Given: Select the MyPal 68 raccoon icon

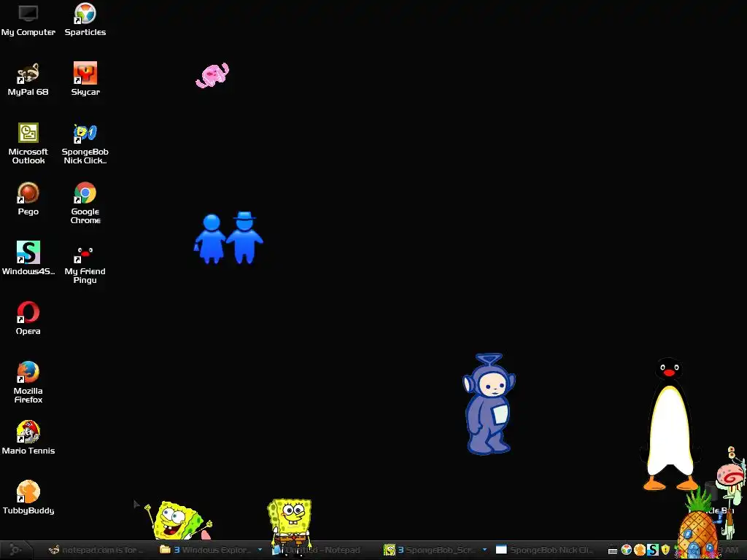Looking at the screenshot, I should [x=28, y=79].
